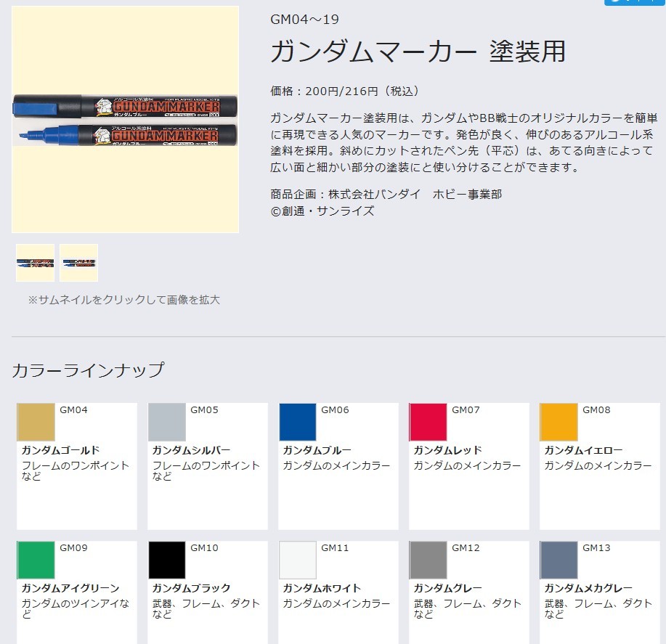Click the ガンダムシルバー name text
Screen dimensions: 666x644
coord(191,450)
